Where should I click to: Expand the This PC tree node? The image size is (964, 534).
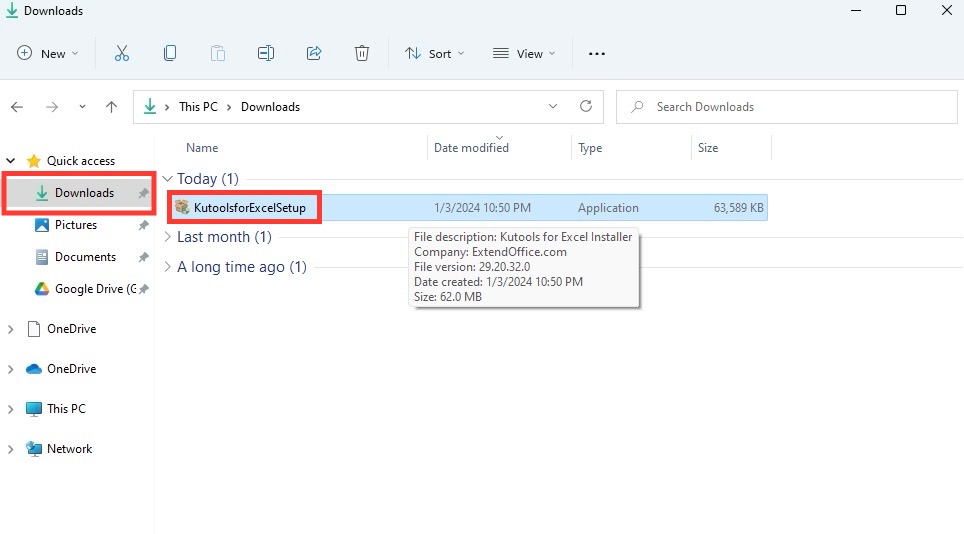pyautogui.click(x=10, y=409)
